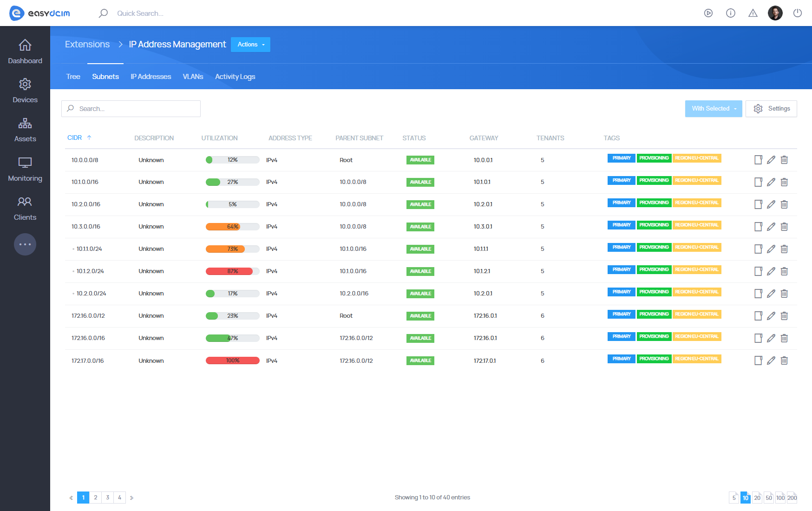Open the Devices sidebar section

pyautogui.click(x=25, y=91)
